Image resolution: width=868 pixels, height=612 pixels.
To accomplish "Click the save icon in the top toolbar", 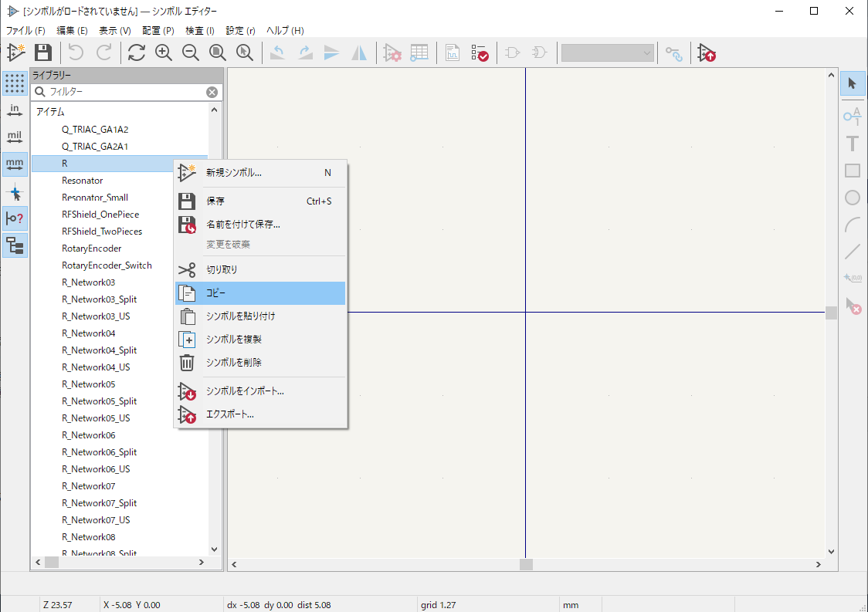I will click(x=43, y=52).
